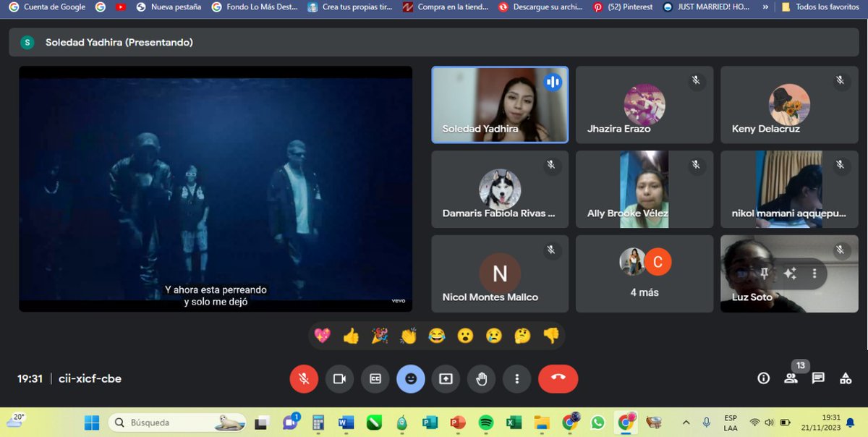The image size is (868, 437).
Task: Open 'Compra en la tiend...' bookmark
Action: tap(446, 7)
